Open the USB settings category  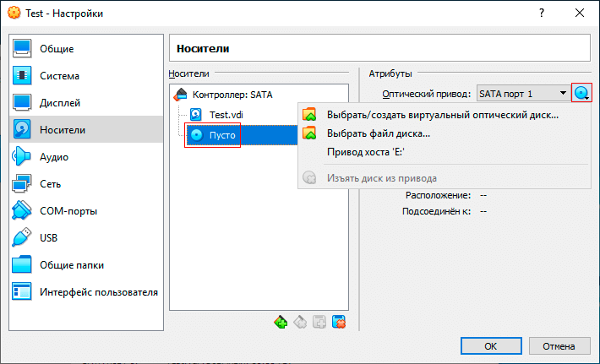(86, 238)
